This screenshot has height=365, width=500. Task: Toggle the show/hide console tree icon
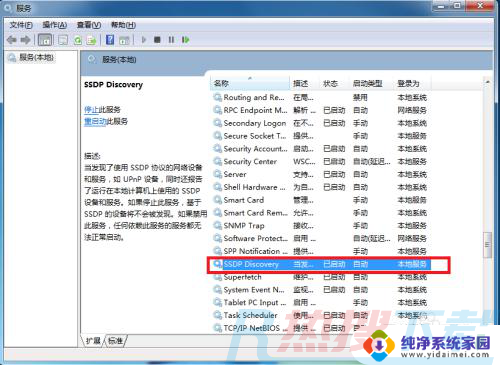45,40
